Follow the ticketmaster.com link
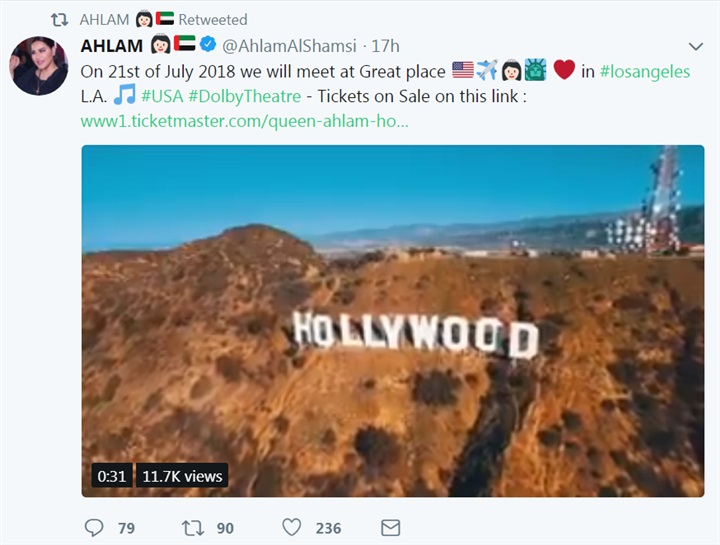The image size is (720, 545). (244, 121)
